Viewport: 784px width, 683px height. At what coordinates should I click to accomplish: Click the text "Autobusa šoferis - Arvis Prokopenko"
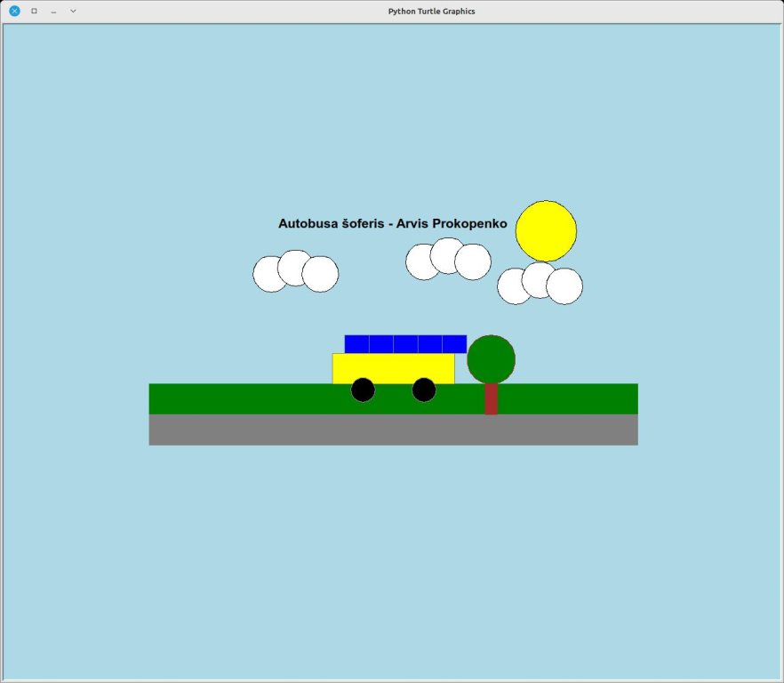(x=393, y=223)
